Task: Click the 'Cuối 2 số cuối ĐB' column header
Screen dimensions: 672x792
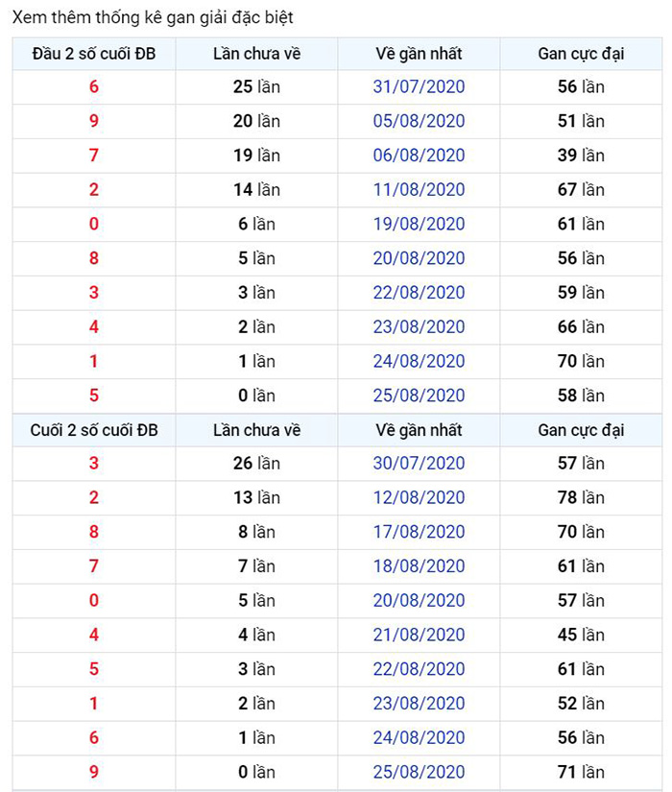Action: [94, 430]
